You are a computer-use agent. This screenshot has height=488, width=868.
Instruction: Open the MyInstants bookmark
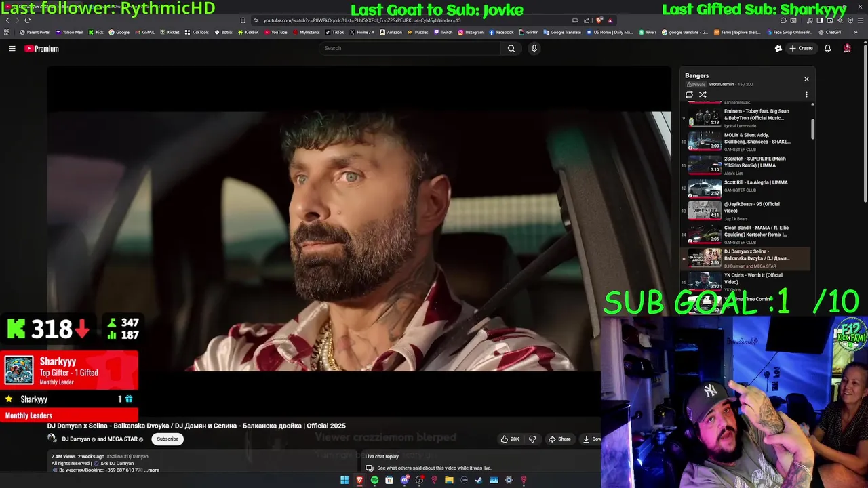point(306,32)
